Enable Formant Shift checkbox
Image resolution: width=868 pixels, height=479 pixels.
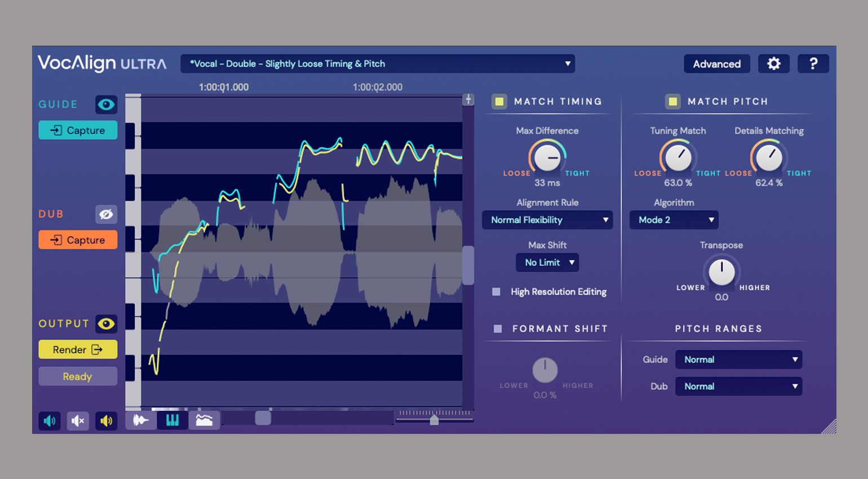(498, 329)
